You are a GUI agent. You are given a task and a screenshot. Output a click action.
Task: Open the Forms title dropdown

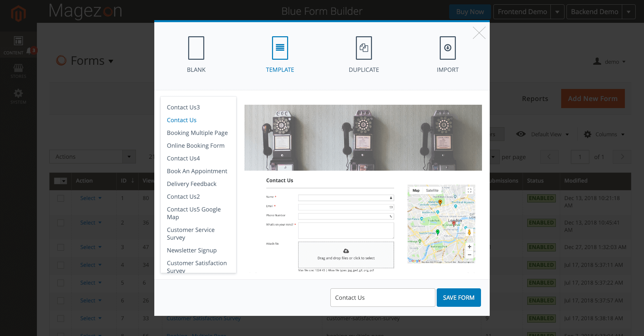[x=111, y=61]
